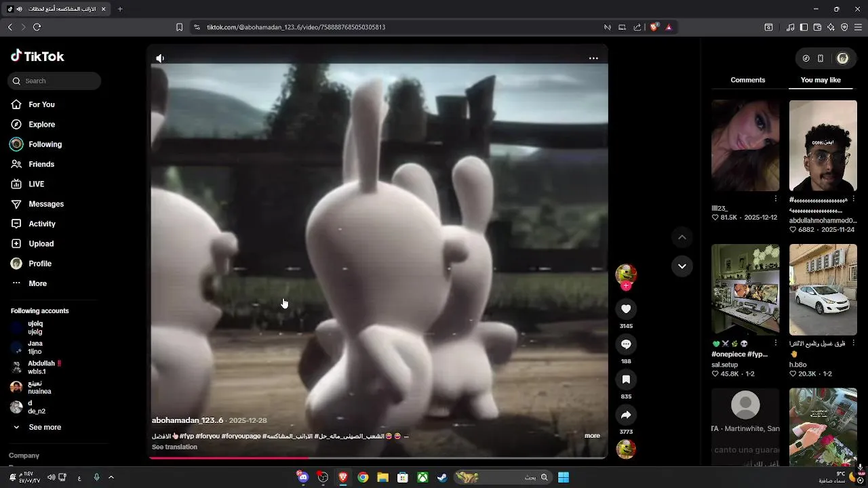Open the spinning sound disc icon
868x488 pixels.
pos(626,449)
